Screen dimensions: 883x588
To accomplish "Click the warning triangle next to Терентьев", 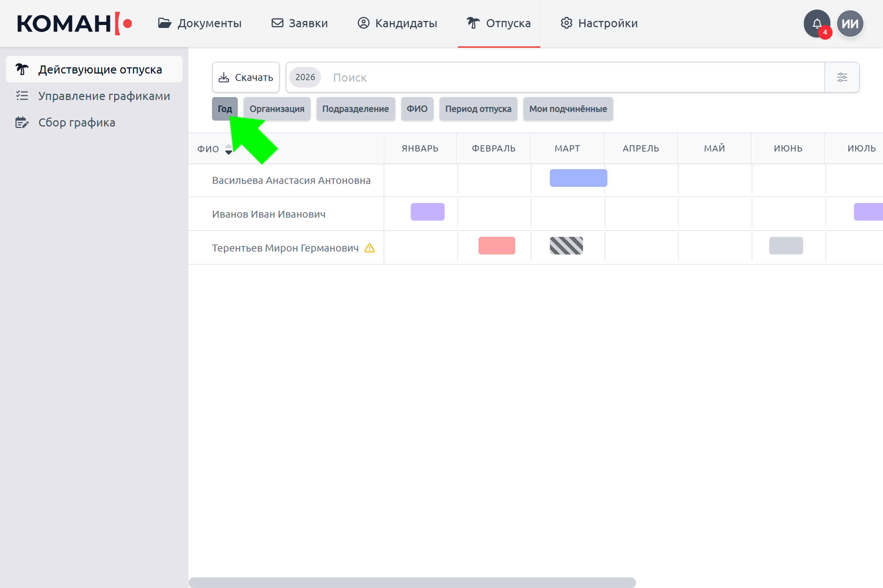I will [x=370, y=248].
